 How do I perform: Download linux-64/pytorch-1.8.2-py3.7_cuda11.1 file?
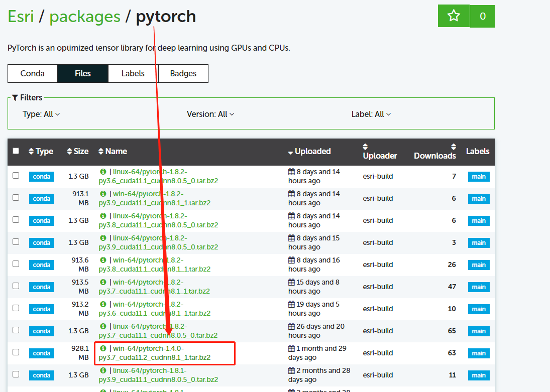[158, 331]
